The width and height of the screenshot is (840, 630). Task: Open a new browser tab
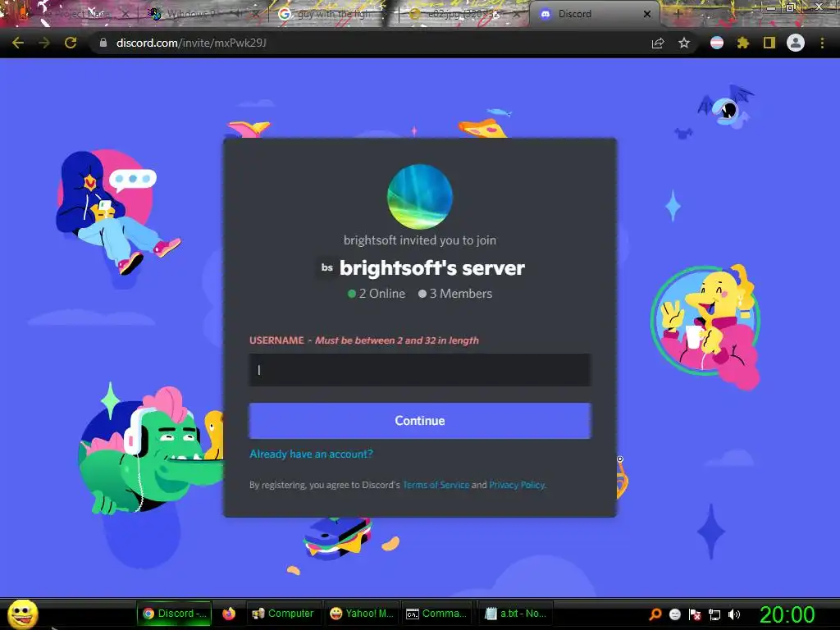tap(677, 14)
